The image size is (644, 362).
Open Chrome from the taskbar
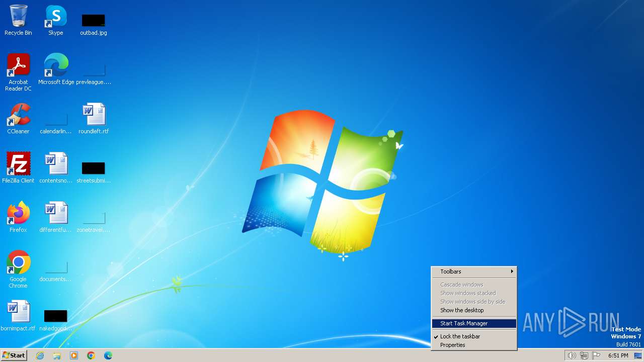pos(91,355)
